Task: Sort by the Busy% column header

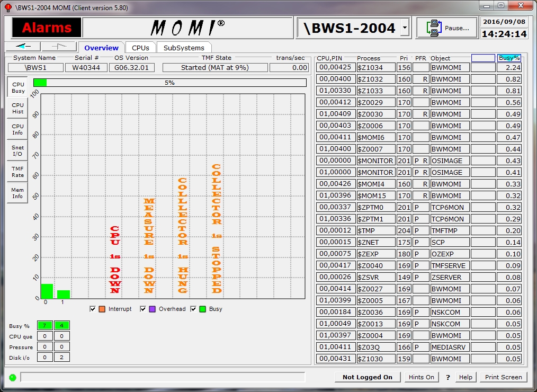Action: [x=509, y=58]
